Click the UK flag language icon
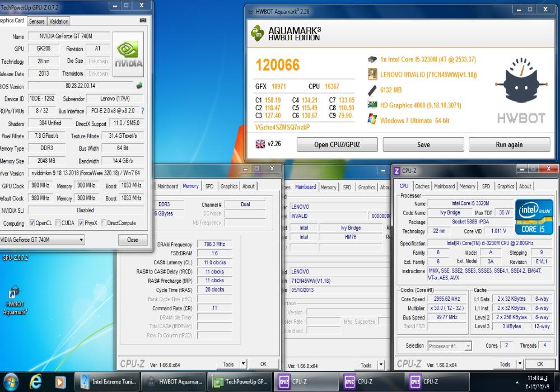 [x=260, y=144]
